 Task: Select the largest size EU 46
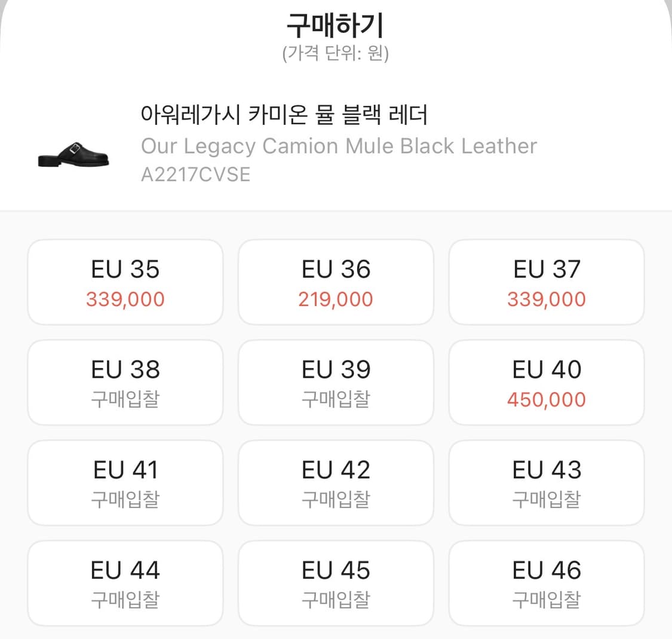pyautogui.click(x=546, y=583)
